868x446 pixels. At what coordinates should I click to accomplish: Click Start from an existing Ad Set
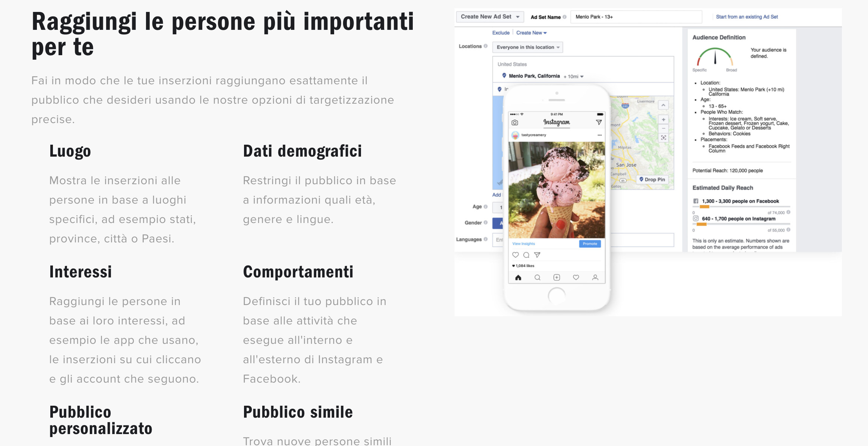pos(747,17)
